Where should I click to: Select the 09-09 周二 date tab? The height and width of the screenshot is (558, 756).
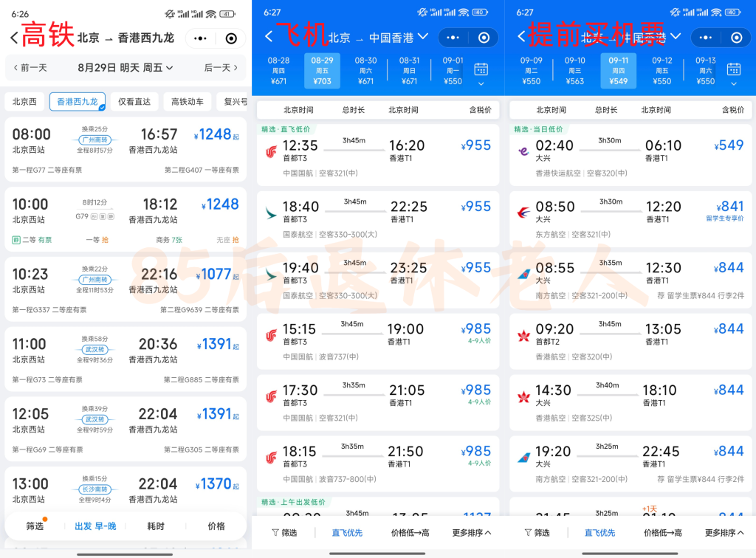[532, 71]
